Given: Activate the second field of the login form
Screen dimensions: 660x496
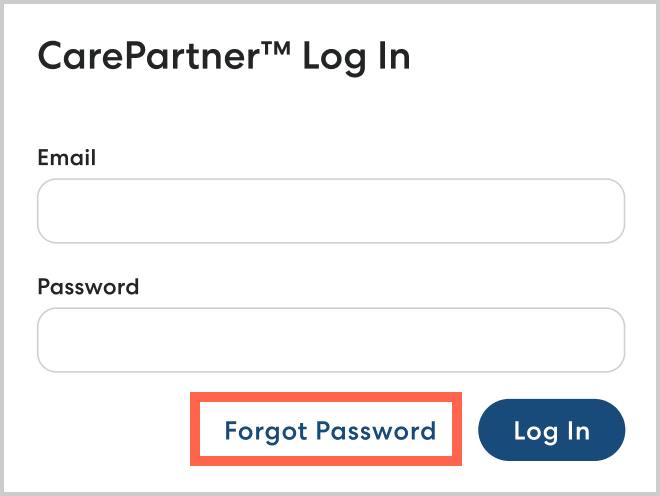Looking at the screenshot, I should point(331,340).
